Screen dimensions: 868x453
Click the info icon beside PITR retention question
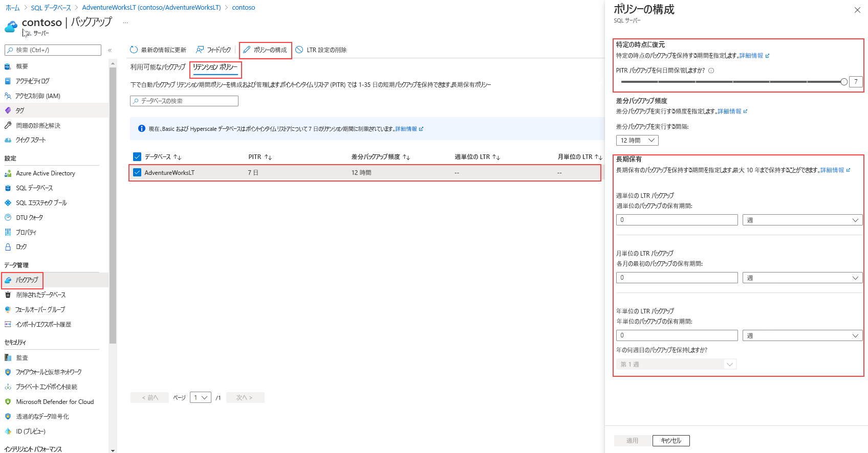(711, 71)
